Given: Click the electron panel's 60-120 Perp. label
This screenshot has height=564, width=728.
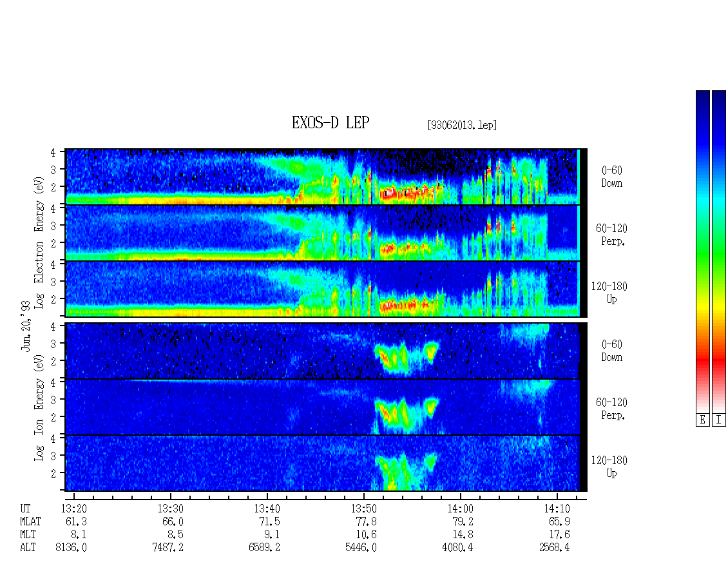Looking at the screenshot, I should pos(611,235).
